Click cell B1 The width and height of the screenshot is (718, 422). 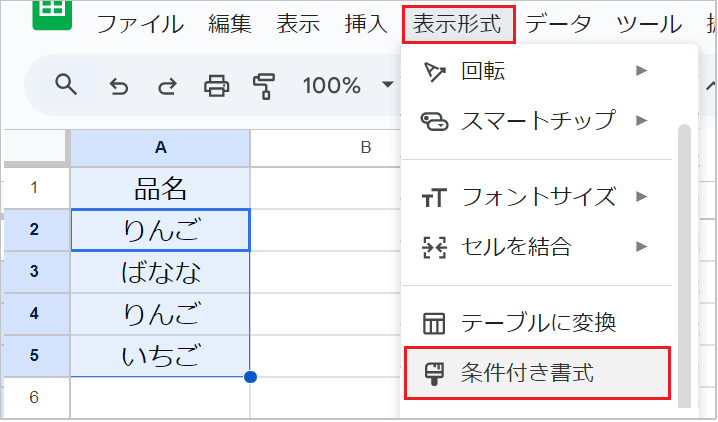tap(326, 188)
